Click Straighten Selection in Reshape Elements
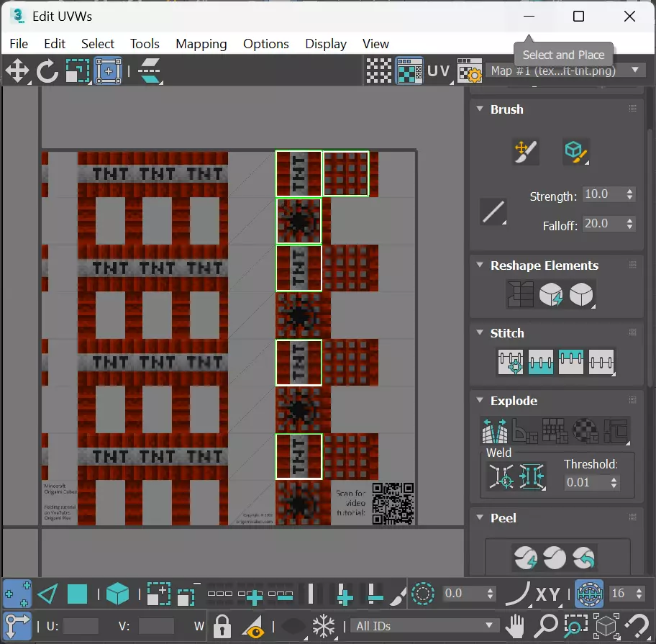The width and height of the screenshot is (656, 644). coord(521,294)
